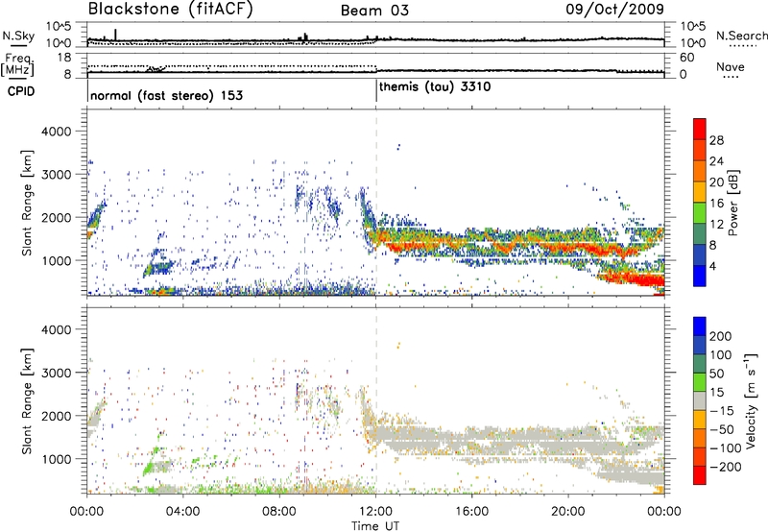Click the 'Time UT' axis title

pos(375,525)
